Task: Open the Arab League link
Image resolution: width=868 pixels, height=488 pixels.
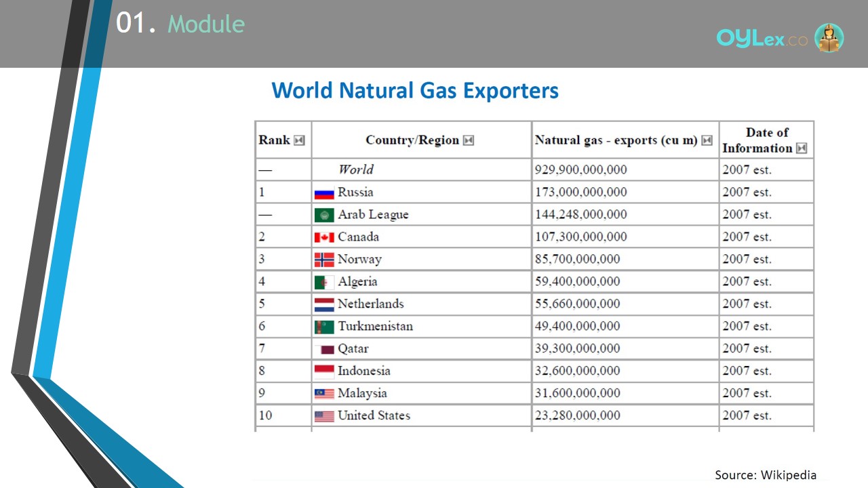Action: tap(373, 215)
